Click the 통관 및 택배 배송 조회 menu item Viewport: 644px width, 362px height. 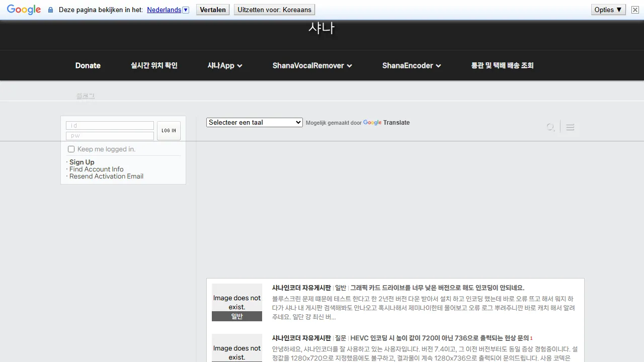coord(503,65)
